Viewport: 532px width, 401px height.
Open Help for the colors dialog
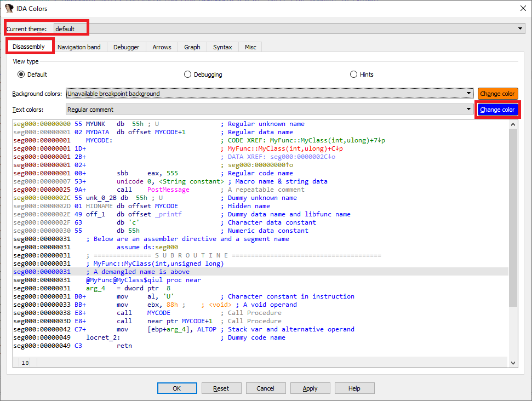[354, 388]
